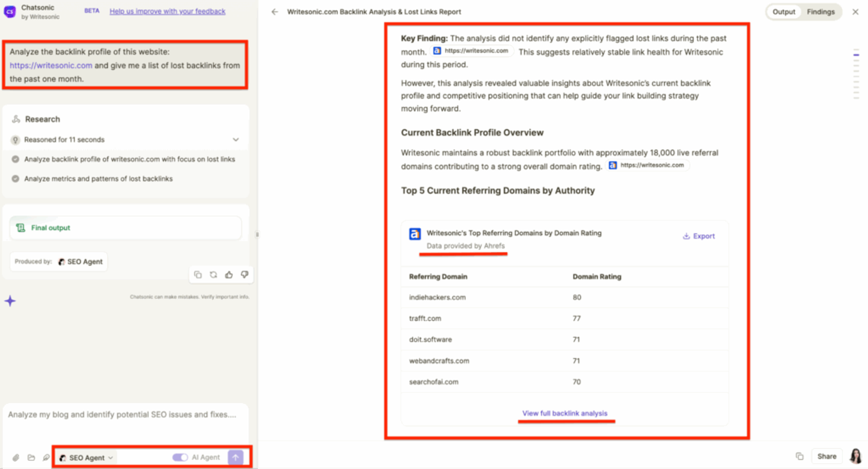Open the user profile avatar
The height and width of the screenshot is (469, 868).
855,456
